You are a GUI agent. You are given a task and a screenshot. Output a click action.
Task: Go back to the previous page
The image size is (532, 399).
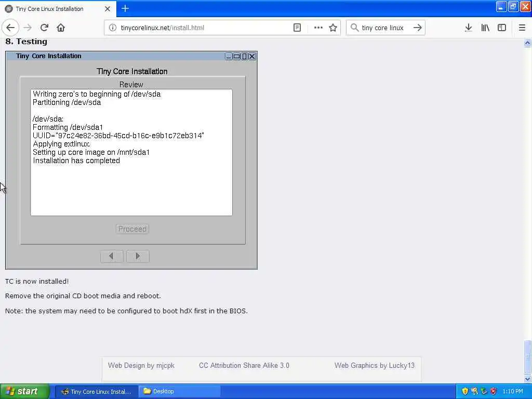click(10, 28)
